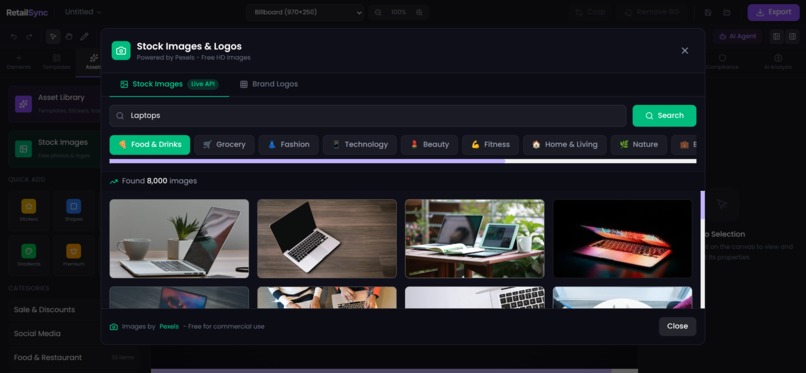
Task: Click the RetailSync logo
Action: 27,12
